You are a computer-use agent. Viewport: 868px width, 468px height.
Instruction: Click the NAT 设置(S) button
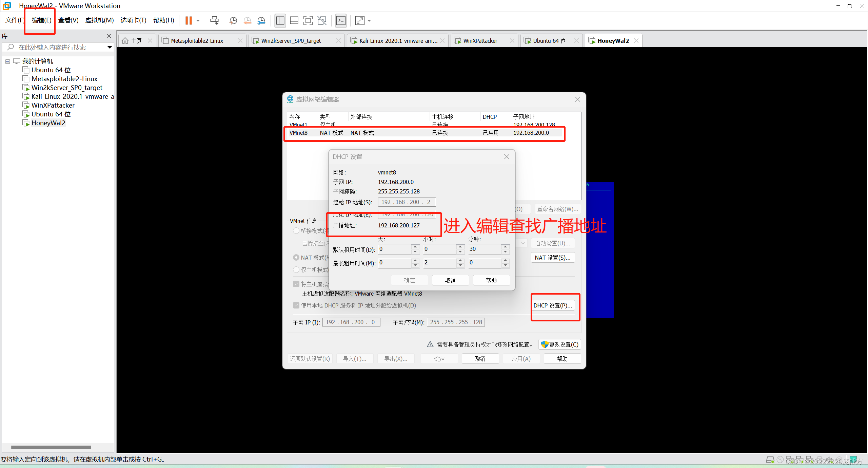pyautogui.click(x=552, y=258)
